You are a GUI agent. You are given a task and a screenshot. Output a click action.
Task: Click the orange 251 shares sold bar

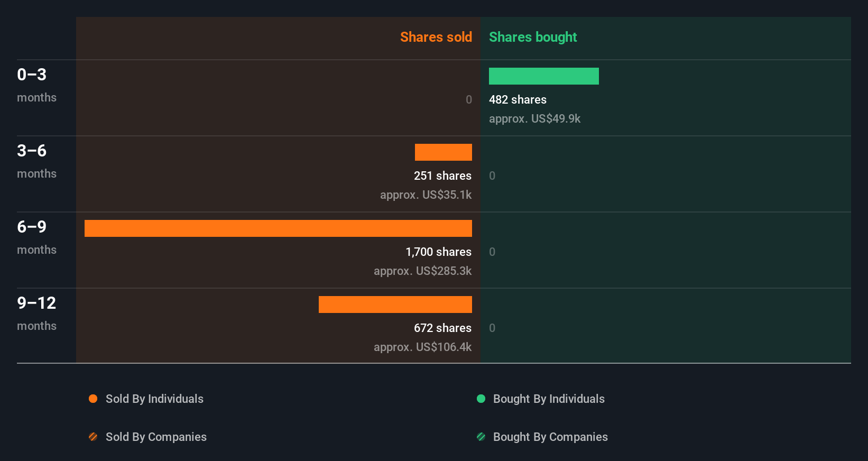pos(444,152)
